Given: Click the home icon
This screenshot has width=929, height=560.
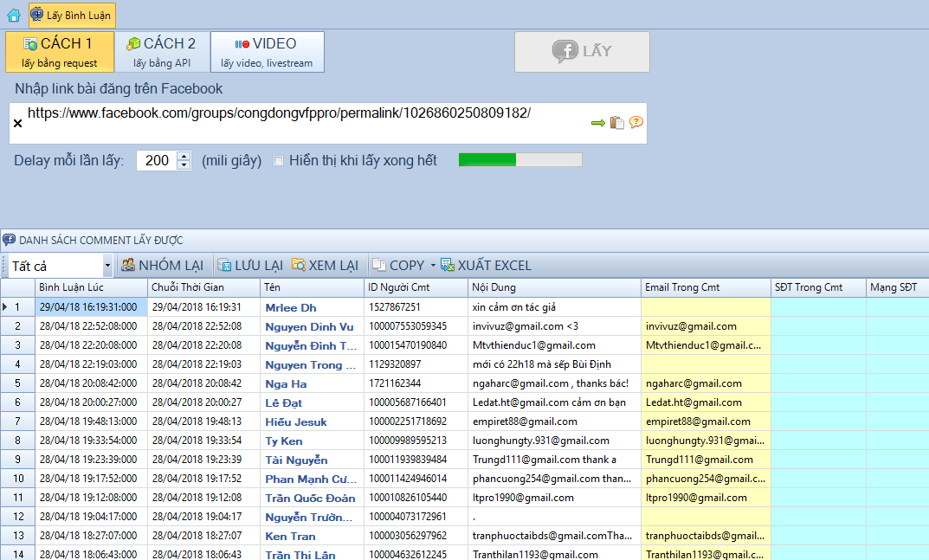Looking at the screenshot, I should click(14, 16).
